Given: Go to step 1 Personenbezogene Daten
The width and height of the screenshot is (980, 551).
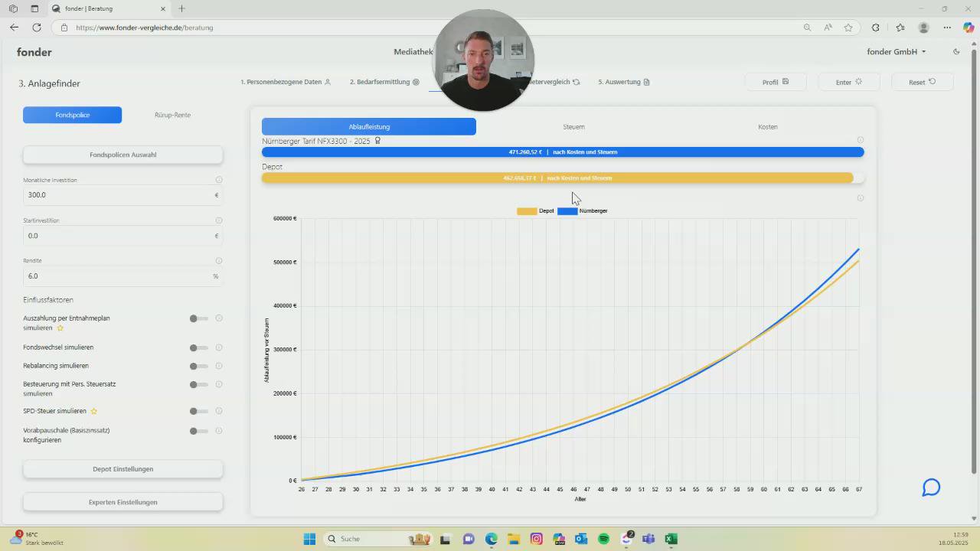Looking at the screenshot, I should [286, 82].
